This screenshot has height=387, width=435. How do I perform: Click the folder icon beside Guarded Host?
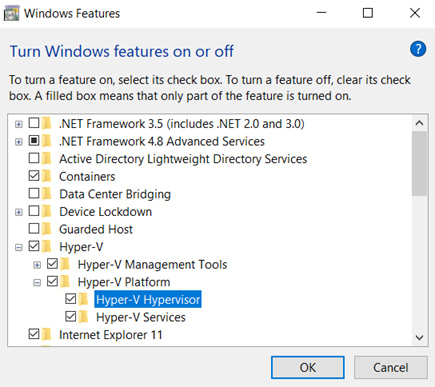click(x=47, y=229)
